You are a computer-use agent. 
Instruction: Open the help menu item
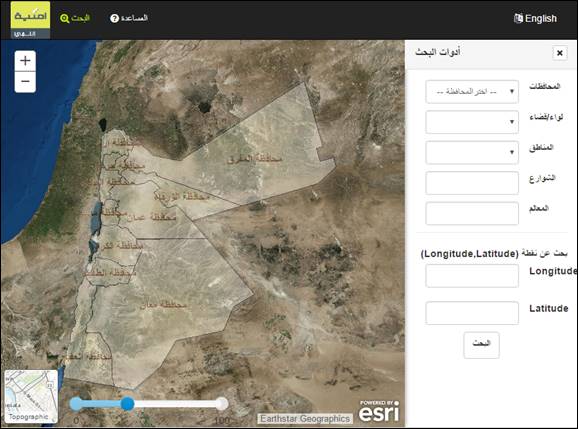[x=129, y=18]
